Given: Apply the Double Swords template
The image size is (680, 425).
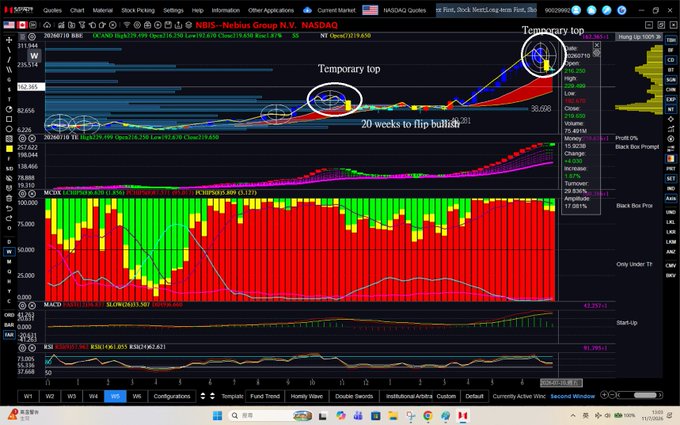Looking at the screenshot, I should [x=354, y=396].
